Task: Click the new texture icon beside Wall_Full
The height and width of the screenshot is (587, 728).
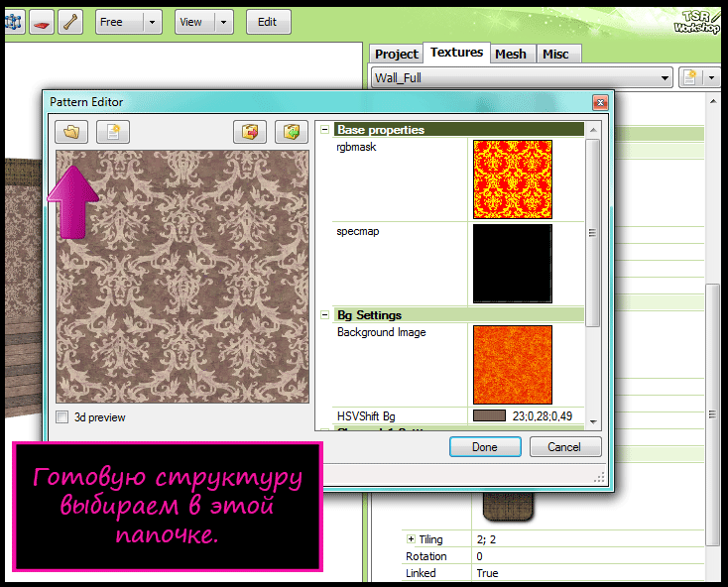Action: (x=690, y=77)
